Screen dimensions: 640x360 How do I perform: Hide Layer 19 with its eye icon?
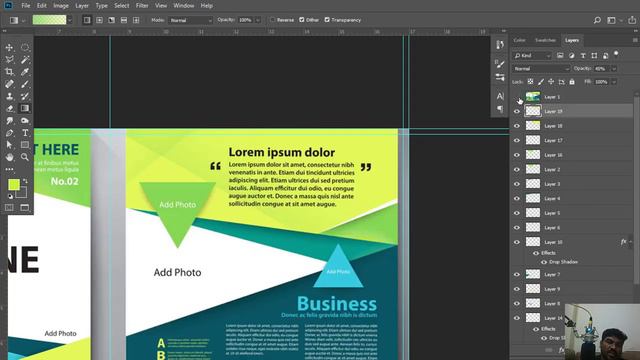pos(517,111)
